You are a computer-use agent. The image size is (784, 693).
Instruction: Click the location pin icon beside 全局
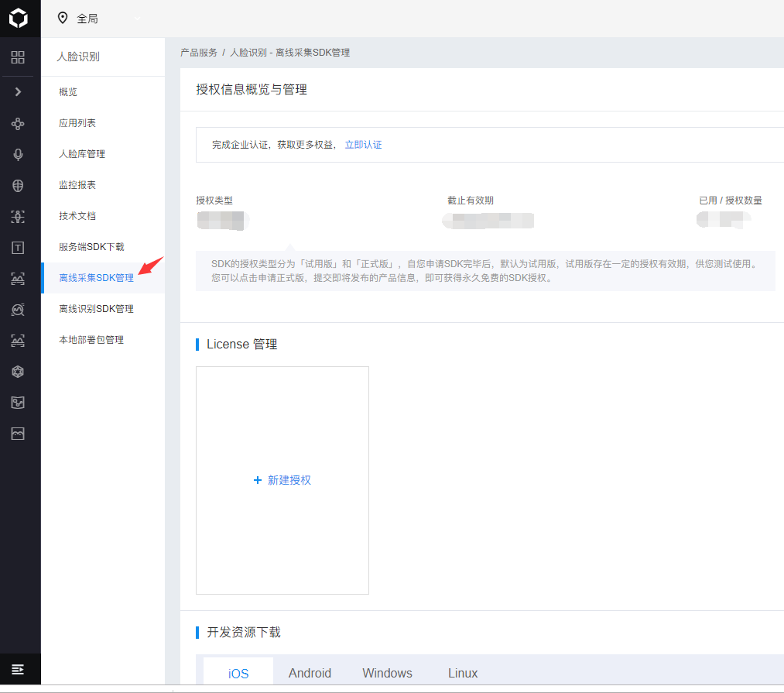point(63,18)
